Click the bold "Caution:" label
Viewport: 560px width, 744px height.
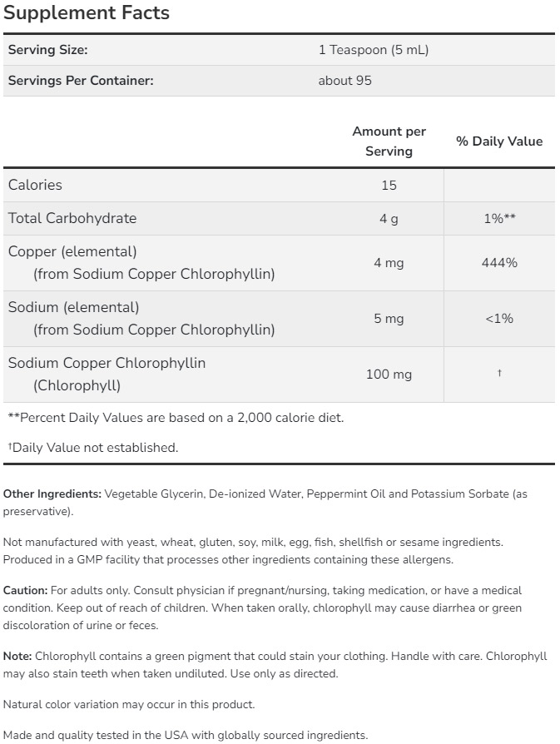(x=25, y=590)
